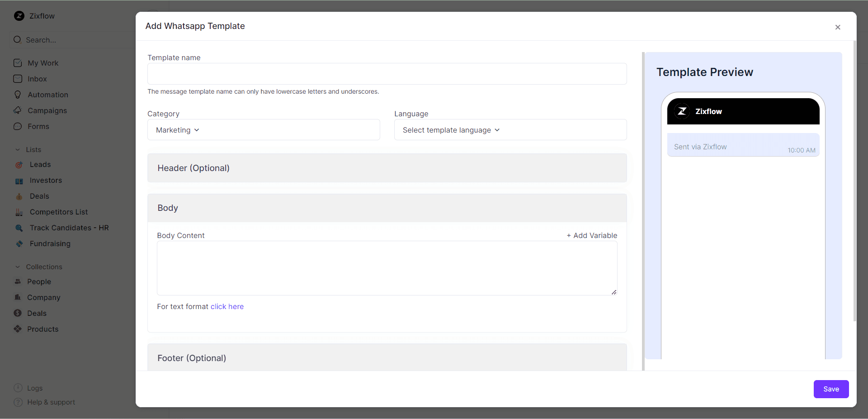Click the Forms icon in sidebar
Screen dimensions: 868x419
tap(18, 126)
